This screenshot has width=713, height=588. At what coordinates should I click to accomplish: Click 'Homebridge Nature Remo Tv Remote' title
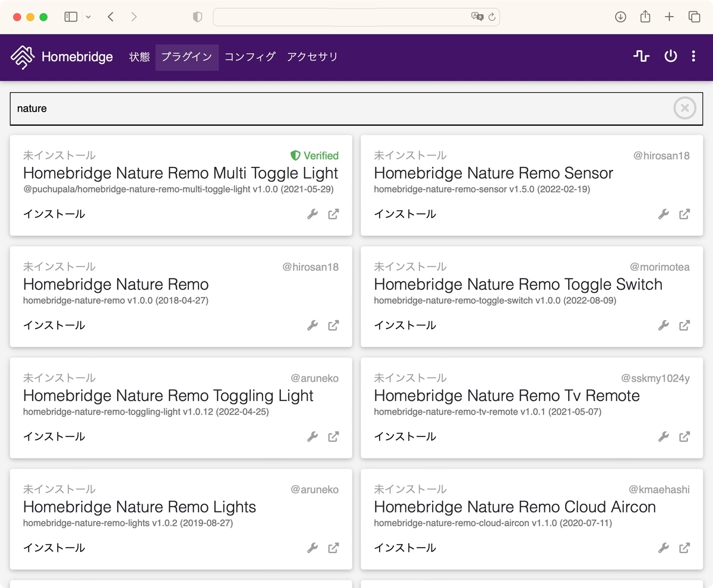click(x=507, y=396)
